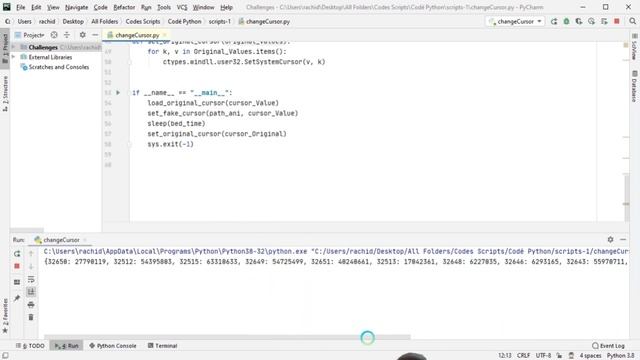This screenshot has width=640, height=360.
Task: Print the console output
Action: (31, 304)
